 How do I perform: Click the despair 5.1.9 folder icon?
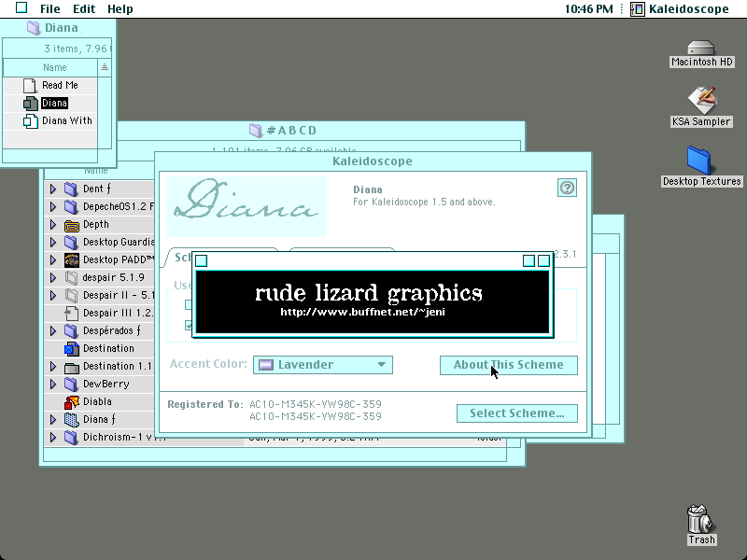click(x=71, y=277)
